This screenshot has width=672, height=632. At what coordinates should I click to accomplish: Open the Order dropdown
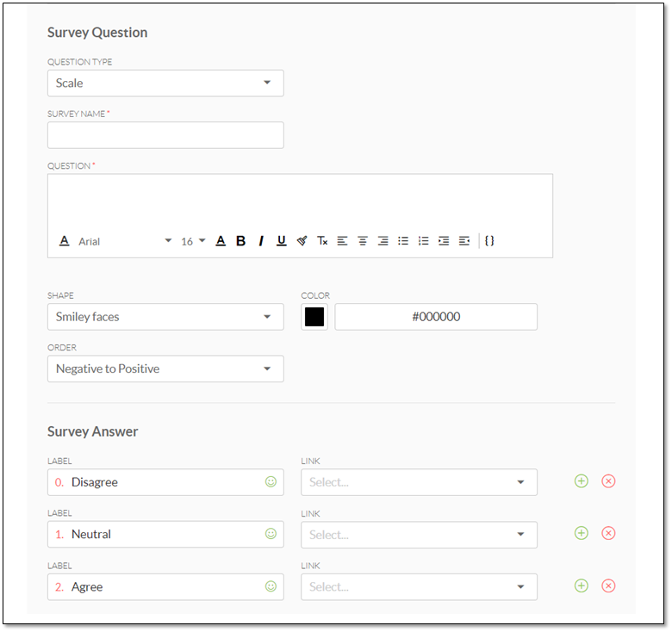165,369
